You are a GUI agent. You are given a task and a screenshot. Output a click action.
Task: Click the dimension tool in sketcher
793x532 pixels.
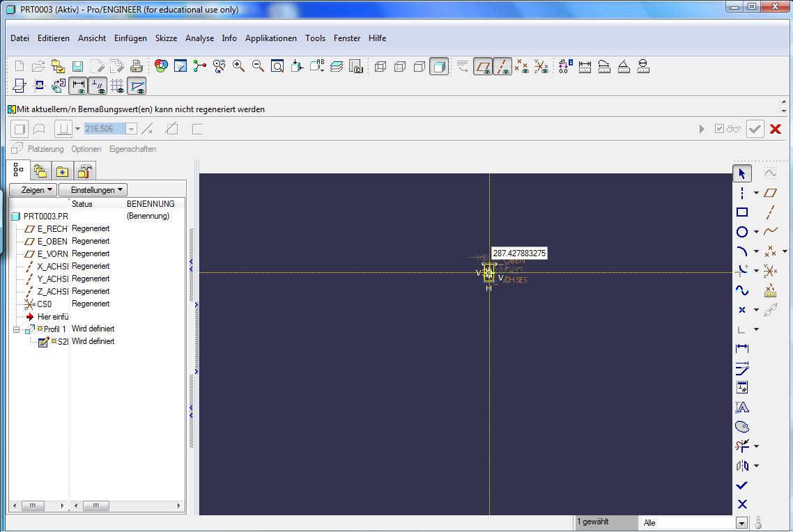742,348
